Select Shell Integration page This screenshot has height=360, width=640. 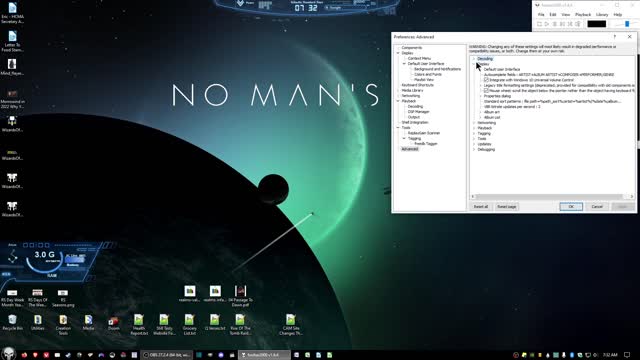[415, 122]
